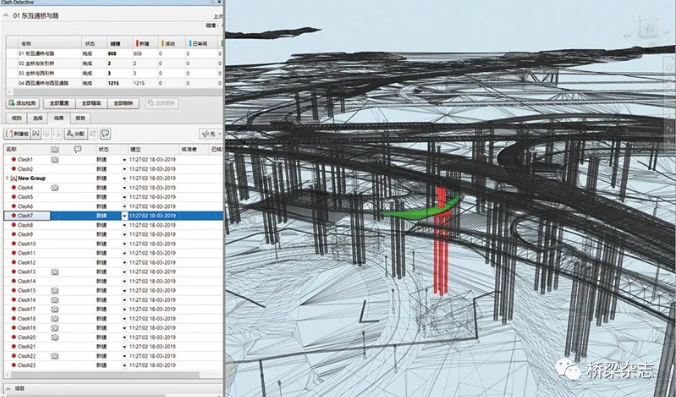Screen dimensions: 676x397
Task: Switch to the Rules (规则) tab
Action: (16, 118)
